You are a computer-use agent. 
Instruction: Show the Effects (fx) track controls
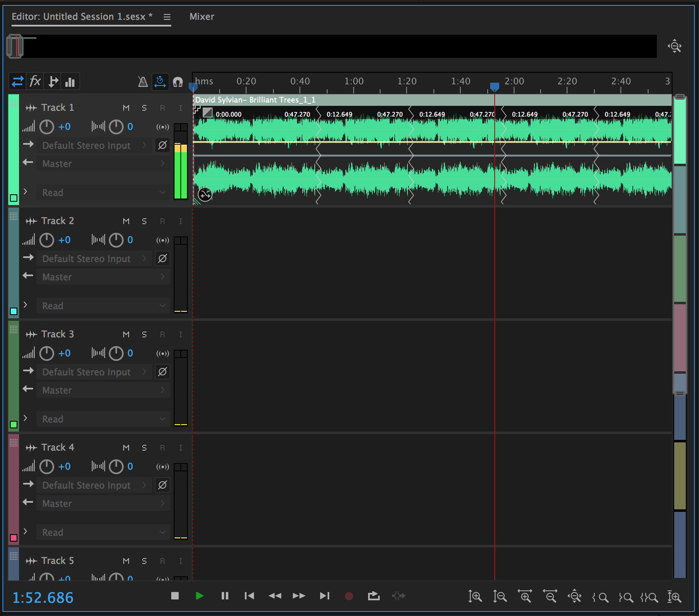click(x=35, y=81)
